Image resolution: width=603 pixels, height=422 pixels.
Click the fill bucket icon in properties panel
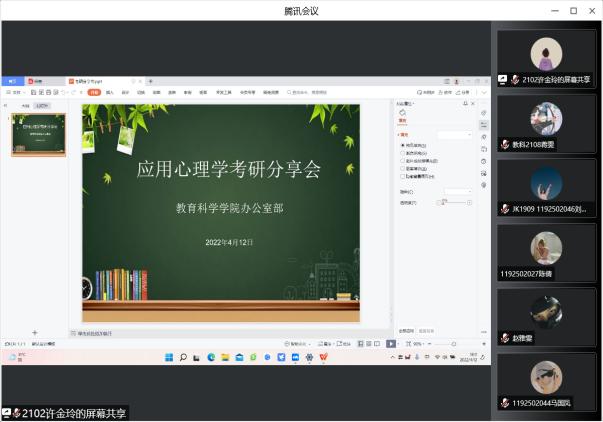pyautogui.click(x=403, y=114)
